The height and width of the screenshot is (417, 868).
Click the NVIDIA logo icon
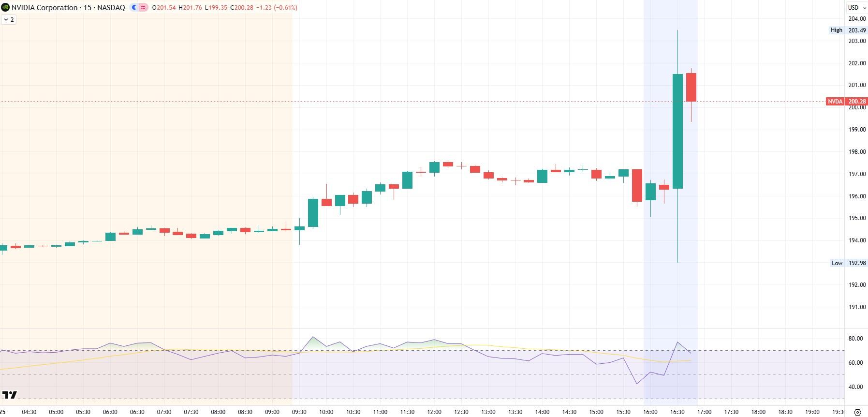tap(5, 7)
